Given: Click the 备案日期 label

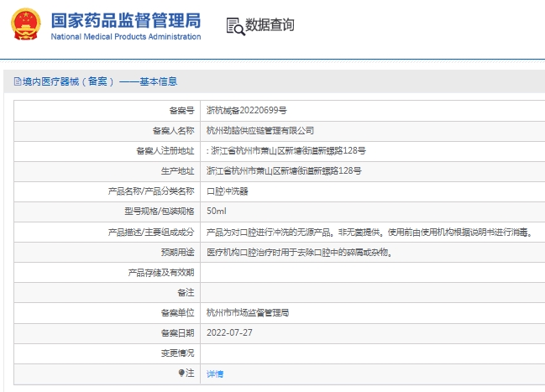Looking at the screenshot, I should [x=177, y=333].
